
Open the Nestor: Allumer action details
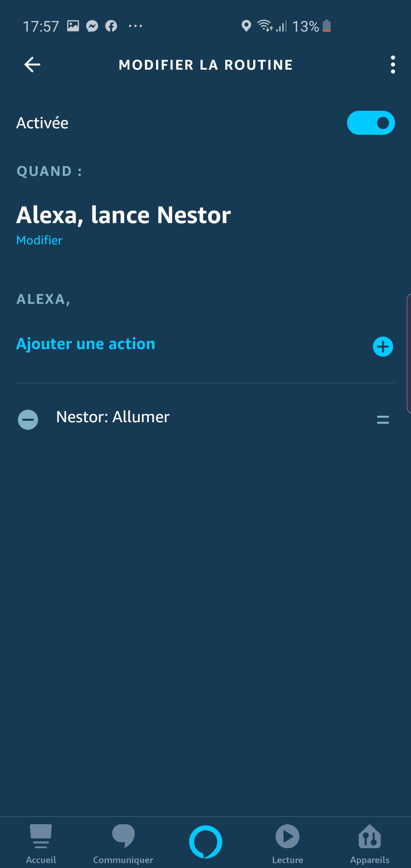113,417
